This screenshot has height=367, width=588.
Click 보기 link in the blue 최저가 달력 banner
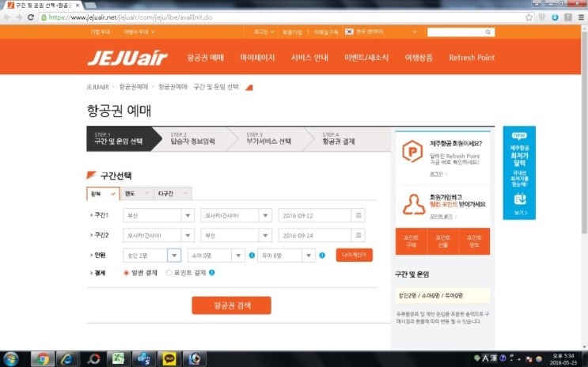pos(521,213)
